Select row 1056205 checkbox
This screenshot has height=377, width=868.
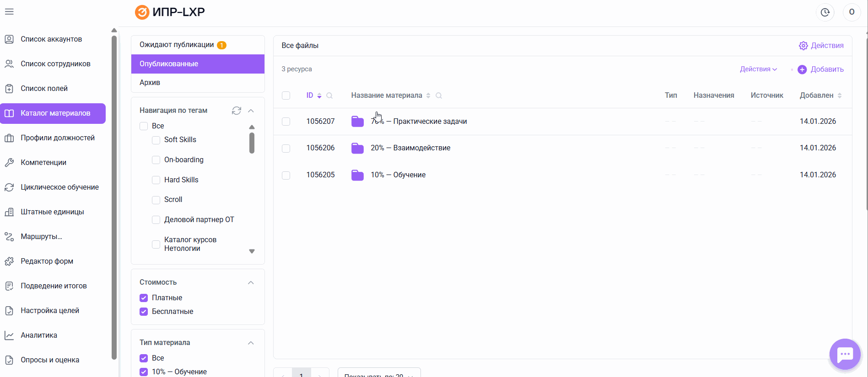(x=286, y=175)
